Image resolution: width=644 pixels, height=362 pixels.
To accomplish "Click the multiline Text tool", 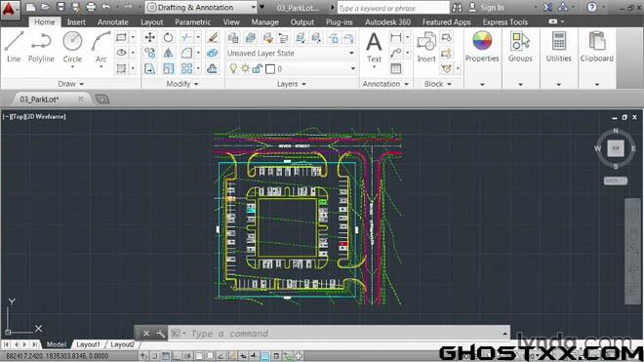I will 374,47.
